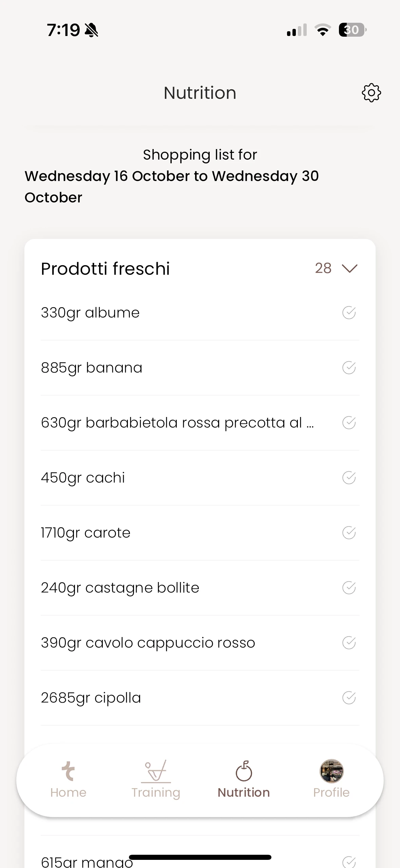Open the Profile avatar picture
Viewport: 400px width, 868px height.
tap(331, 771)
